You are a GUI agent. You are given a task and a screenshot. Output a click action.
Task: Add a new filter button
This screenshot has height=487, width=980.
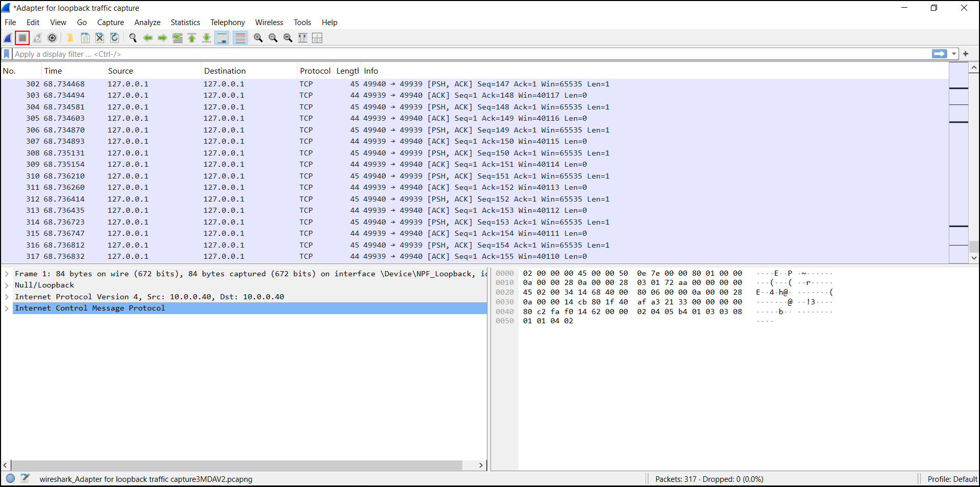966,54
